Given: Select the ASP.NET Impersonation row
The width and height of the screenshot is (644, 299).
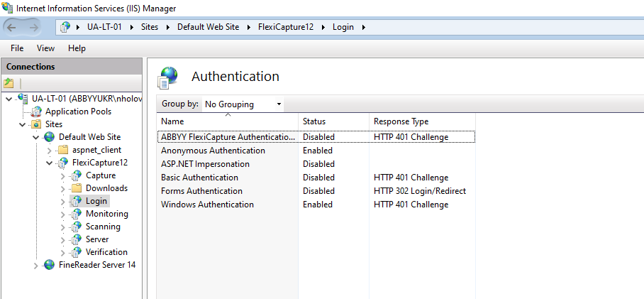Looking at the screenshot, I should point(316,164).
